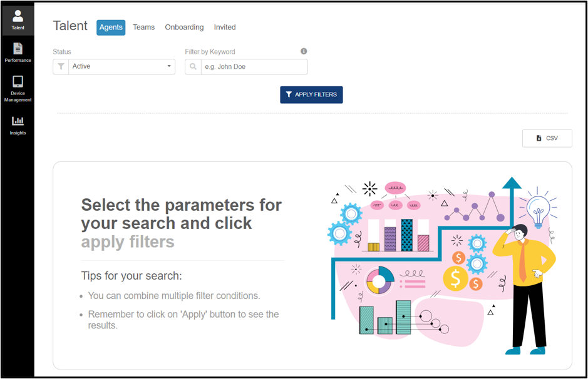Switch to the Agents tab
The height and width of the screenshot is (379, 588).
111,28
